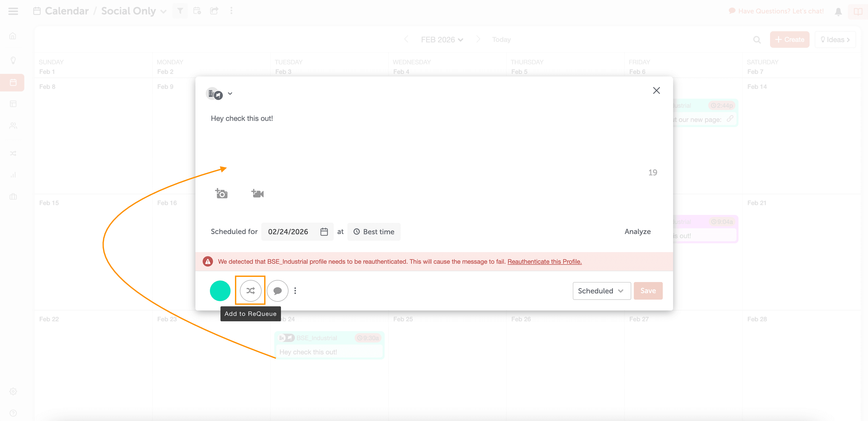Open the ReQueue sidebar shuffle icon

click(x=13, y=154)
